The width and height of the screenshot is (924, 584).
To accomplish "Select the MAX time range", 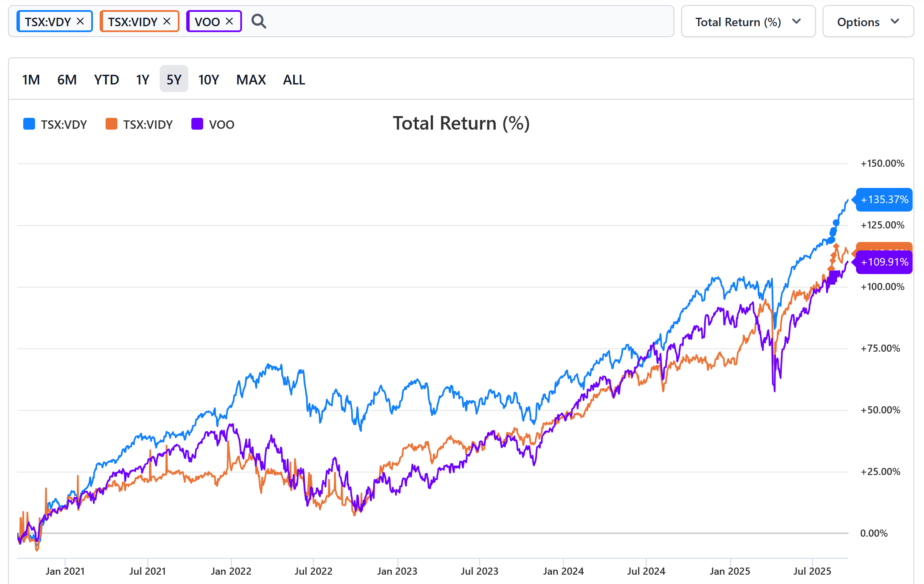I will (x=251, y=79).
